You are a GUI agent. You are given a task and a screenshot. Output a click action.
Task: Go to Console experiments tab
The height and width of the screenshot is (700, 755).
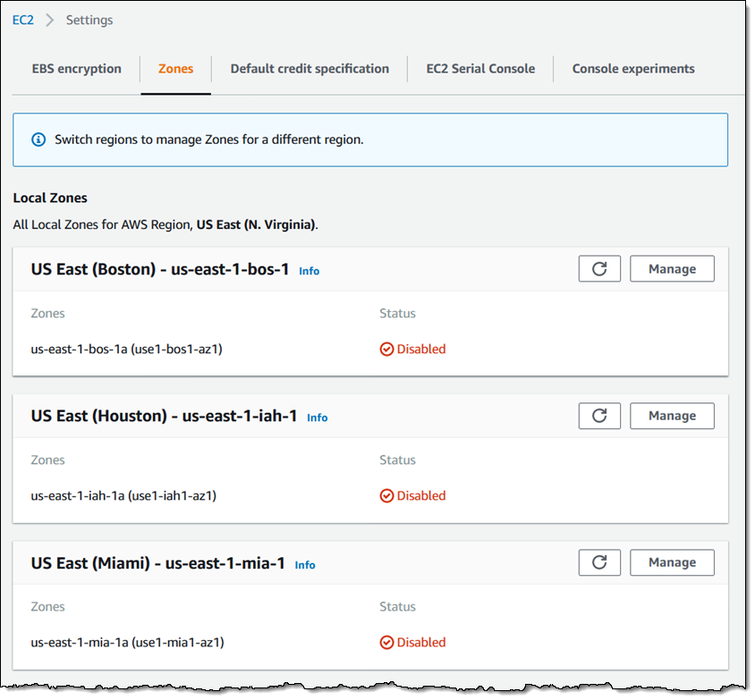[x=633, y=69]
